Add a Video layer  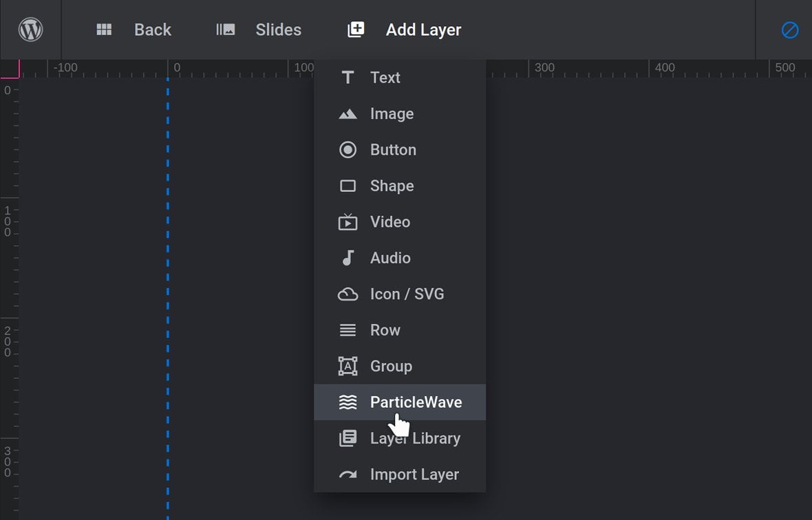click(x=400, y=222)
